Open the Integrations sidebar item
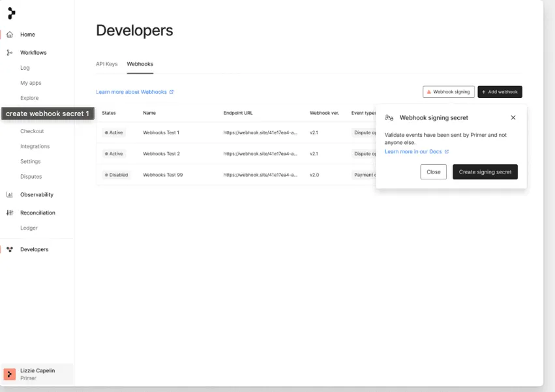The image size is (555, 392). click(x=35, y=146)
